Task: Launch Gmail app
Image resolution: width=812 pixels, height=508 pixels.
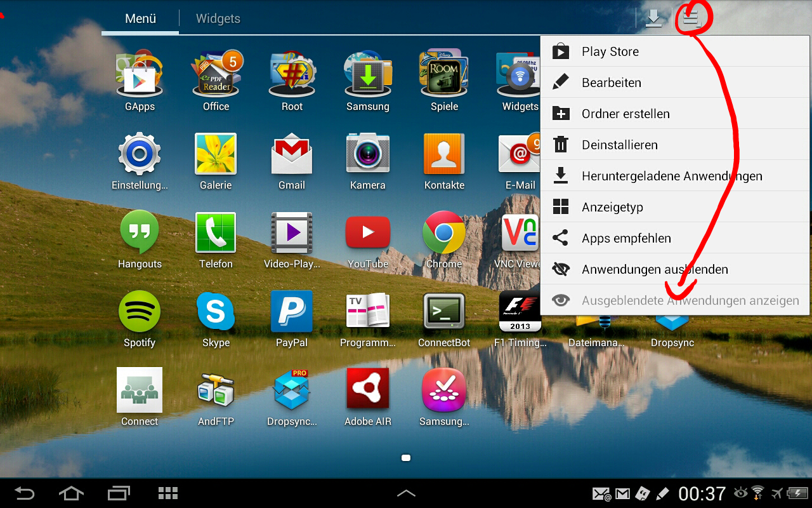Action: click(x=292, y=153)
